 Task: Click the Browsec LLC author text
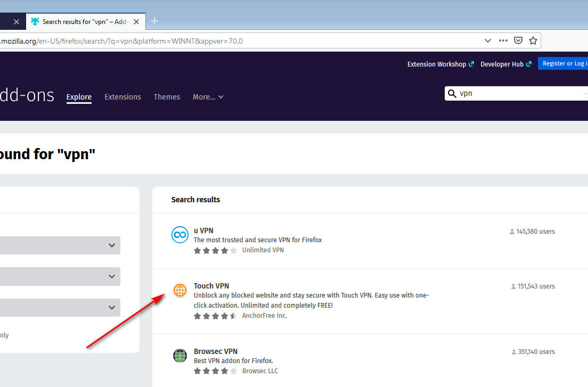(260, 371)
